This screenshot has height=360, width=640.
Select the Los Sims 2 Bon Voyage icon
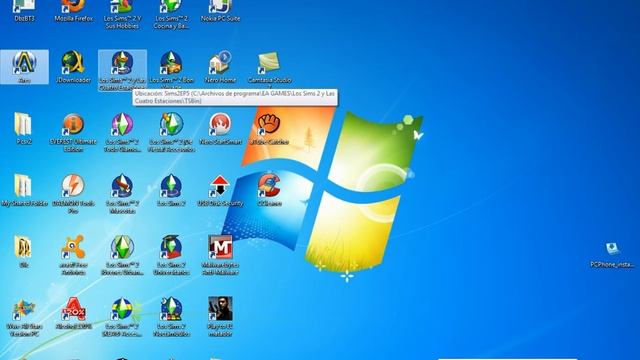(171, 70)
